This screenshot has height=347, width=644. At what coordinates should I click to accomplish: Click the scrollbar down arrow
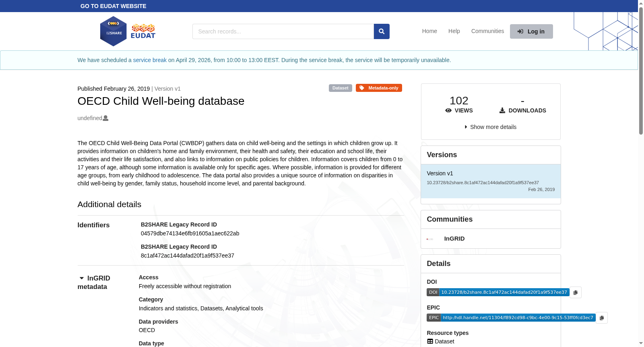click(x=641, y=343)
